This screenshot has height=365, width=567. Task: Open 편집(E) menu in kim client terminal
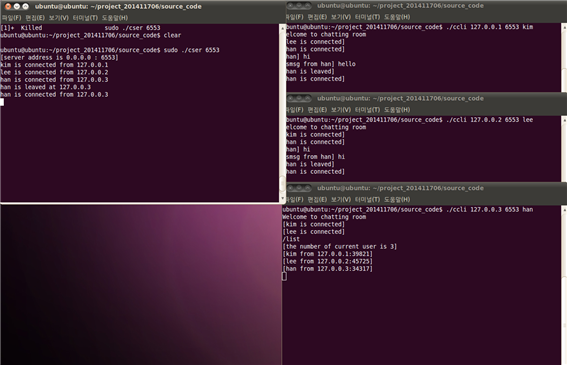pos(317,17)
